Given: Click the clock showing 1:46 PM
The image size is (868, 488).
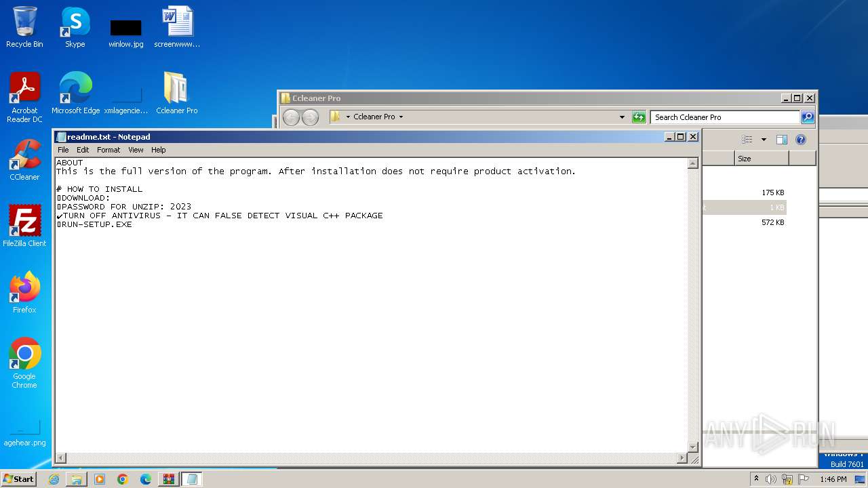Looking at the screenshot, I should tap(833, 479).
